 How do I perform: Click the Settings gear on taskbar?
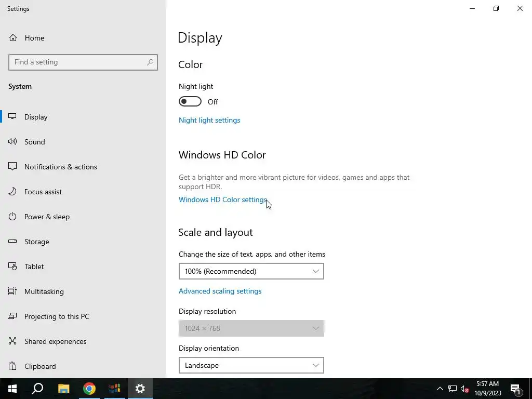[x=140, y=389]
